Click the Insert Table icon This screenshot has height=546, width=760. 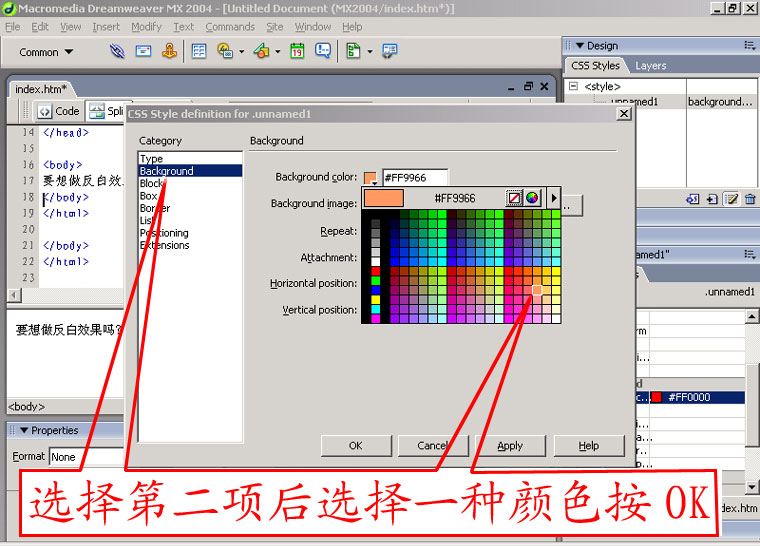tap(199, 51)
